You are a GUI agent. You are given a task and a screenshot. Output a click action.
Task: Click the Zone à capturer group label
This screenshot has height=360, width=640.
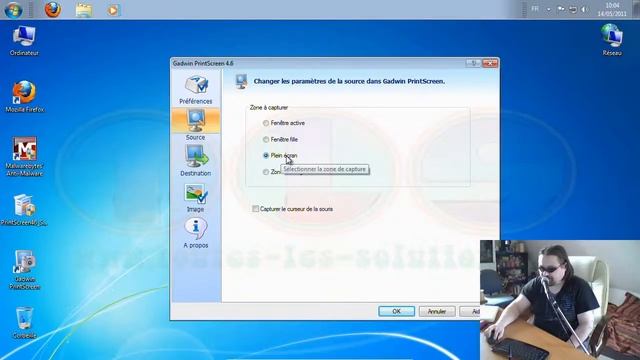tap(269, 107)
